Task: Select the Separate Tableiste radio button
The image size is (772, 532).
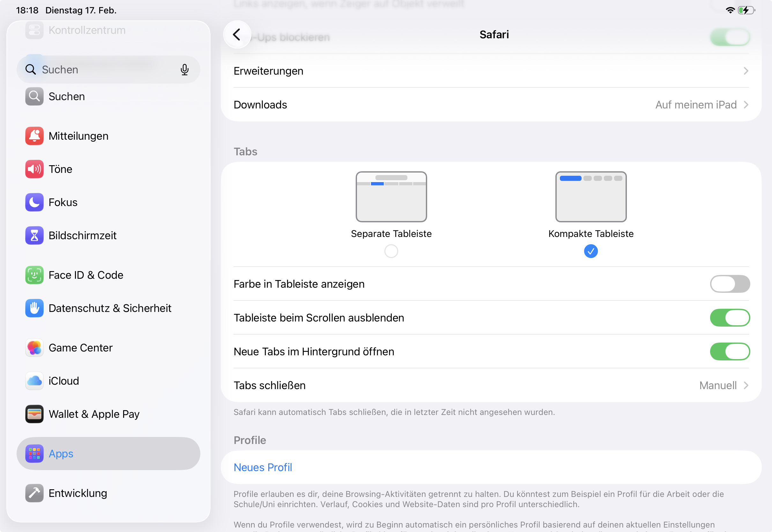Action: click(x=391, y=251)
